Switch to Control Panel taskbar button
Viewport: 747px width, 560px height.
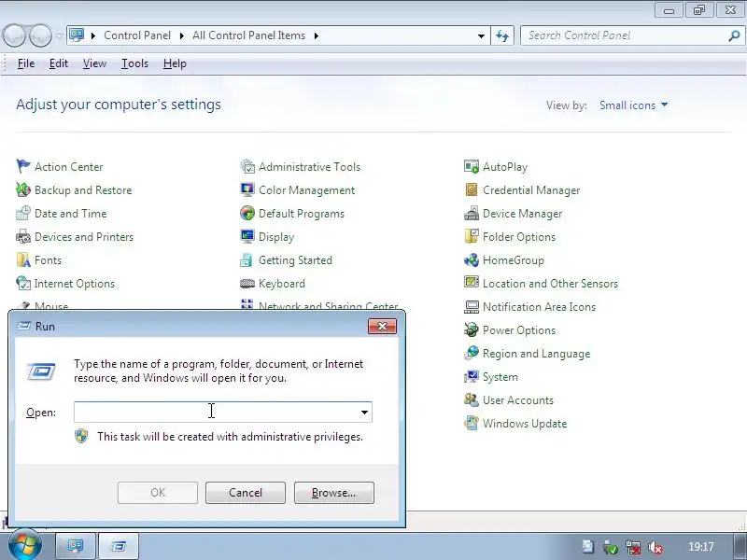tap(76, 546)
